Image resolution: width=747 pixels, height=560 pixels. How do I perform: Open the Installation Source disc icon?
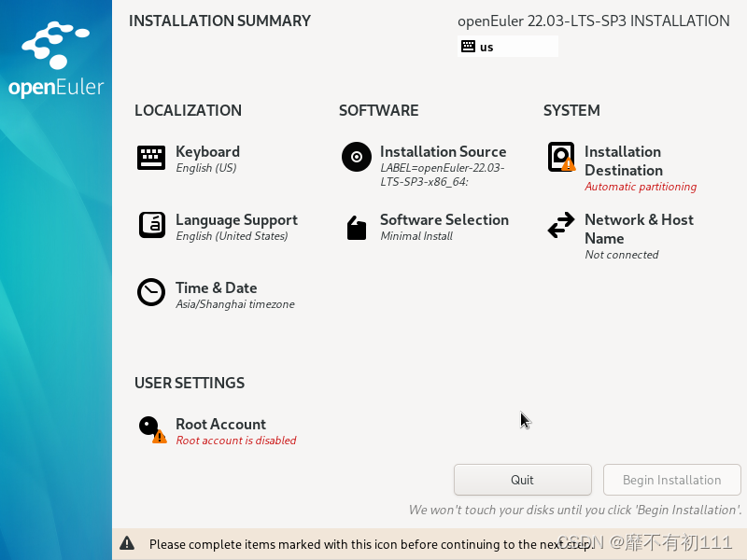click(x=357, y=157)
